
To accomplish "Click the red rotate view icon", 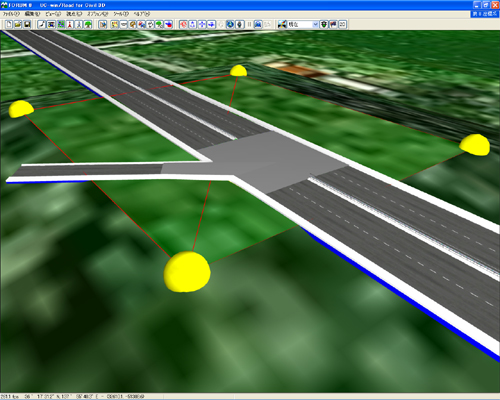I will [183, 24].
